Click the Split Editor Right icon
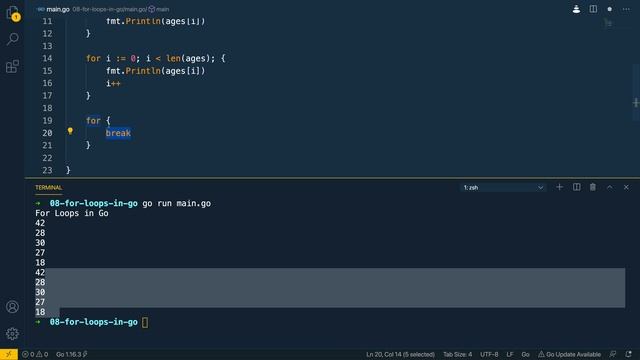The width and height of the screenshot is (640, 360). click(593, 9)
